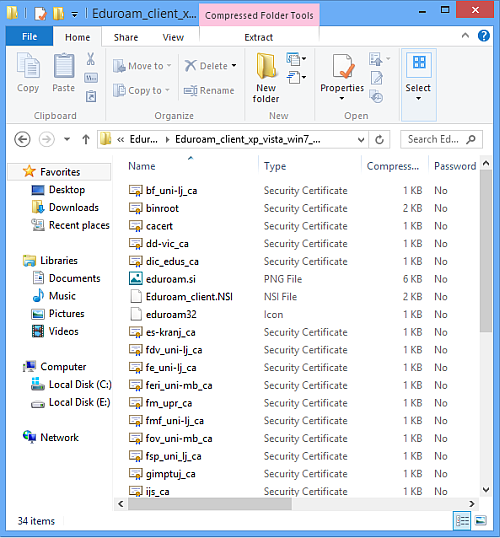Click the Cut scissors icon
Screen dimensions: 500x538
91,59
